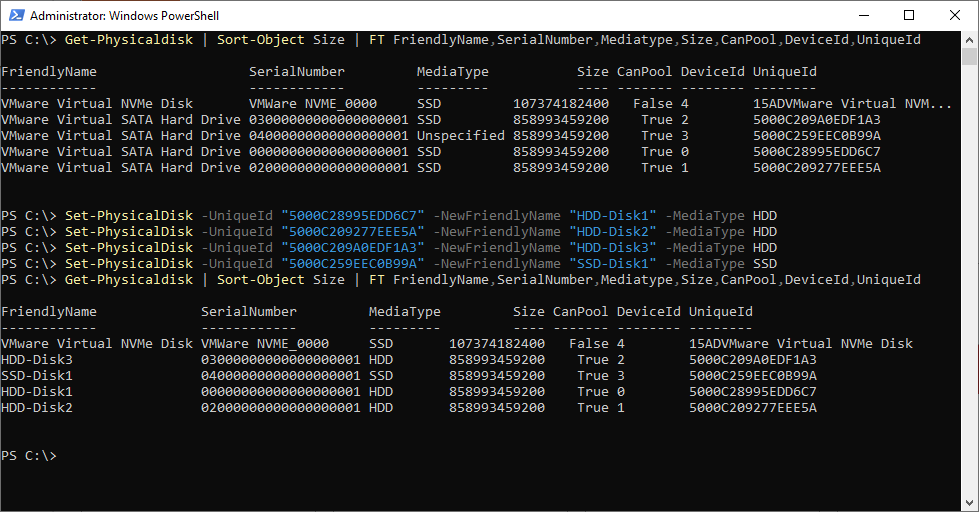Click the SSD media type in the SSD-Disk1 row
The image size is (979, 512).
(x=381, y=376)
